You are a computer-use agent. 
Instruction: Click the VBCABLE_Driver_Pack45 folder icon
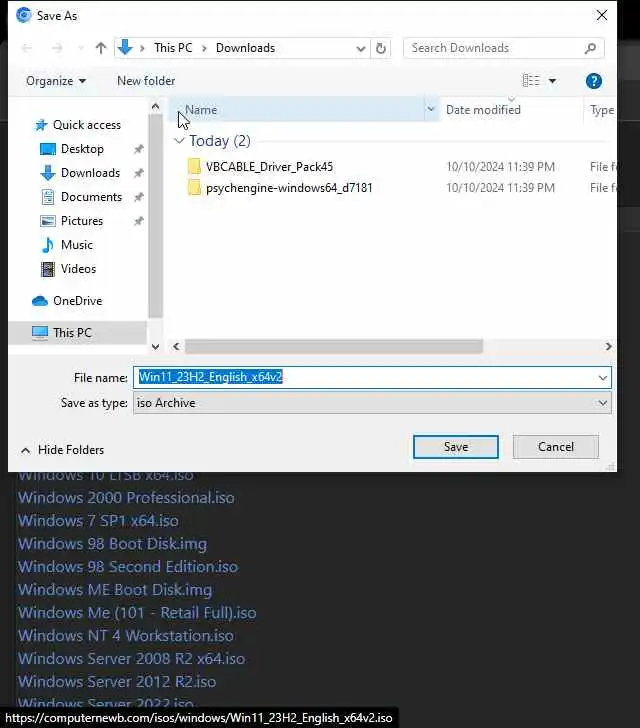[x=194, y=166]
